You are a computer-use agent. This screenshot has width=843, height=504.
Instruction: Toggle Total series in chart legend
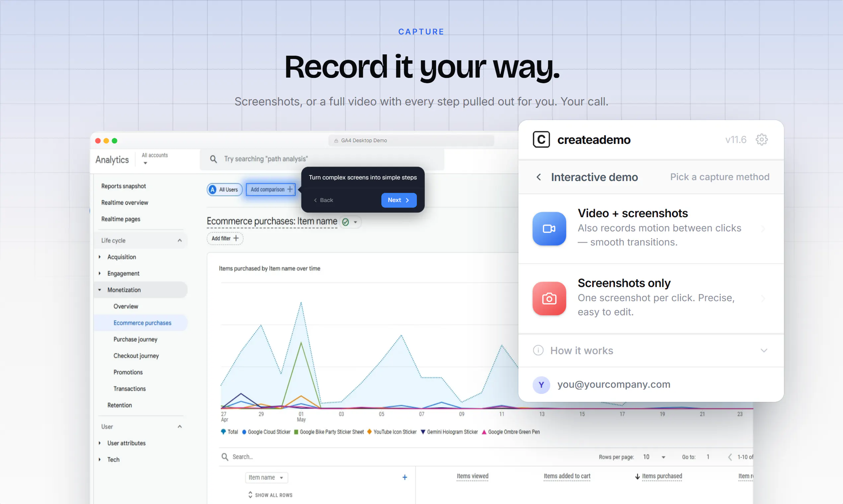click(x=229, y=432)
